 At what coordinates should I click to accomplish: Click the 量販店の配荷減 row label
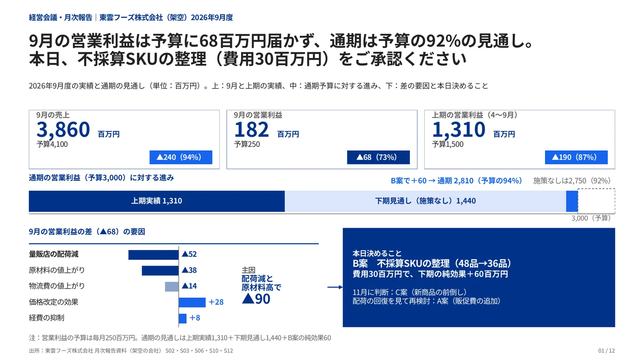point(54,254)
